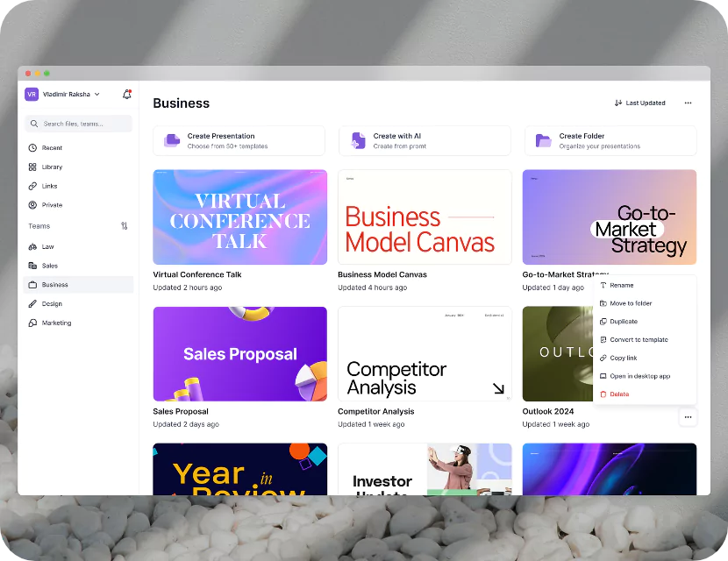728x561 pixels.
Task: Click the Library icon in sidebar
Action: click(x=32, y=167)
